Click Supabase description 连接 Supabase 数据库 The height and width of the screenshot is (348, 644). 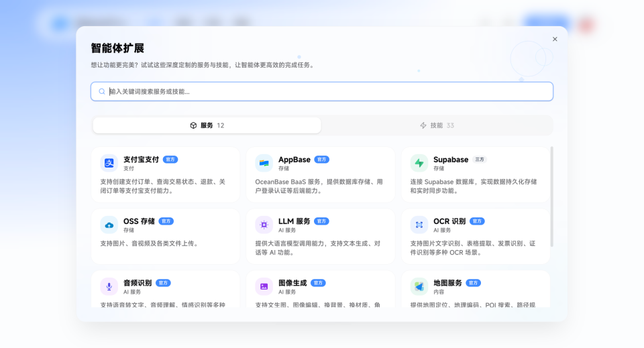[474, 186]
